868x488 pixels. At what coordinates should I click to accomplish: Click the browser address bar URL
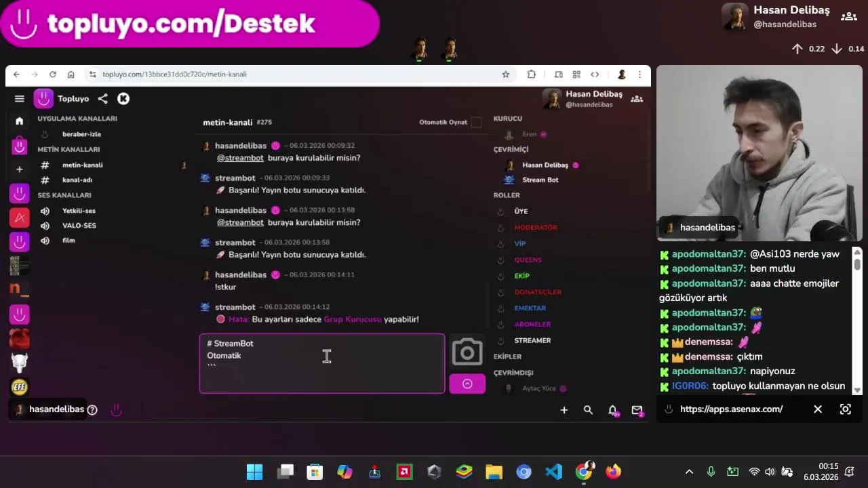click(x=174, y=75)
